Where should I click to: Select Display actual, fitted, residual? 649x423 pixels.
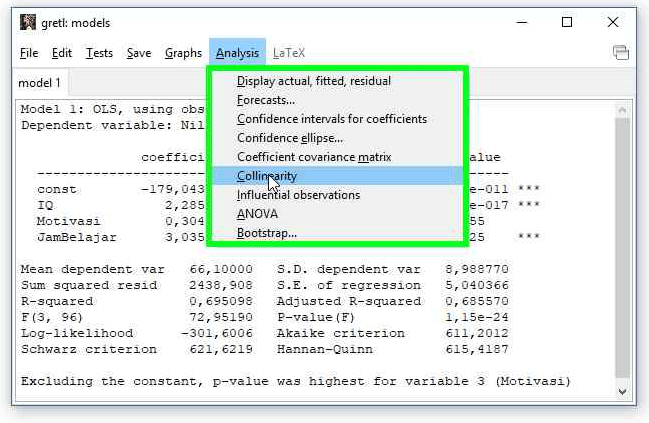(x=313, y=81)
